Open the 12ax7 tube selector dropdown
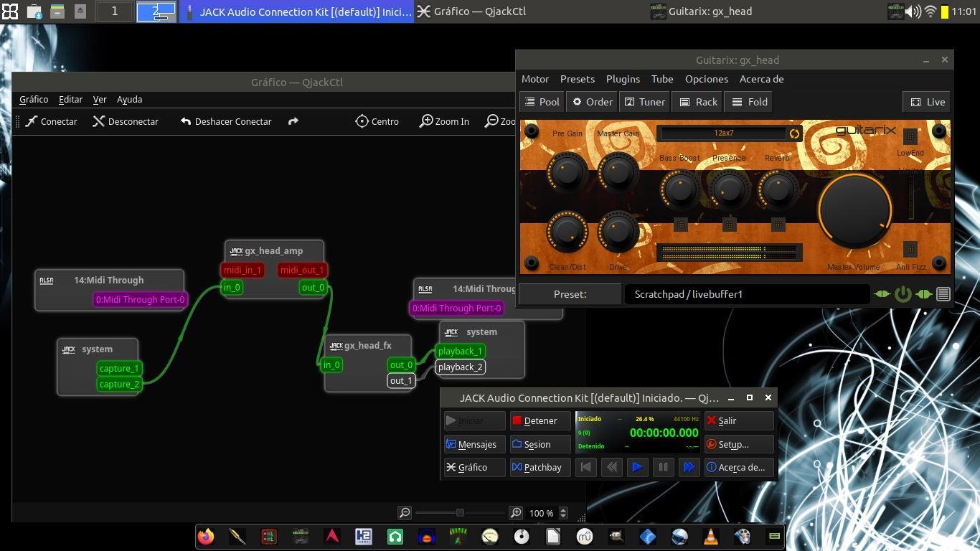This screenshot has height=551, width=980. coord(724,133)
